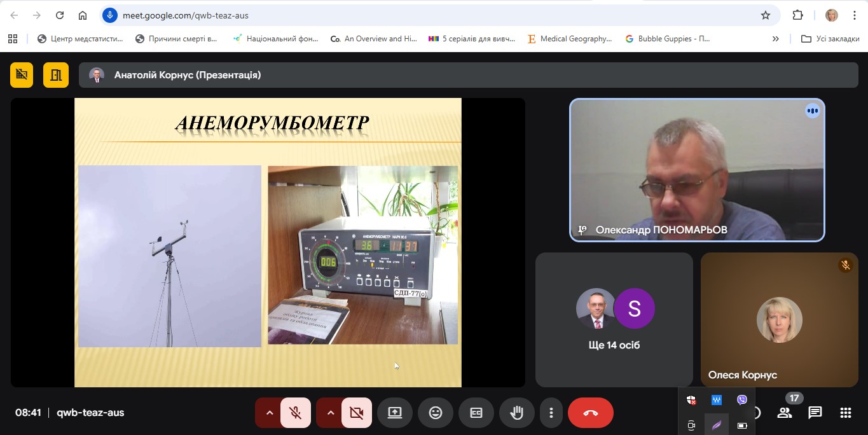Toggle the muted microphone button

(296, 413)
